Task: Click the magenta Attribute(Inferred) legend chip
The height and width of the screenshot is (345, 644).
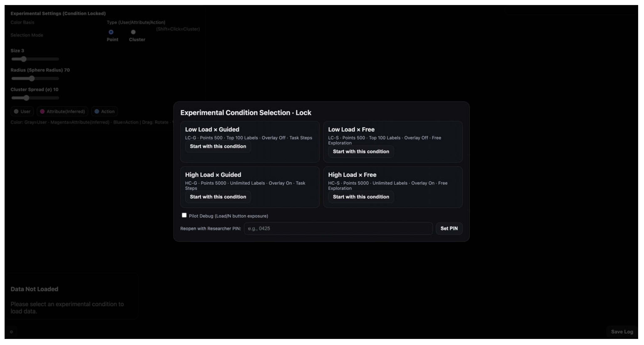Action: [x=63, y=112]
